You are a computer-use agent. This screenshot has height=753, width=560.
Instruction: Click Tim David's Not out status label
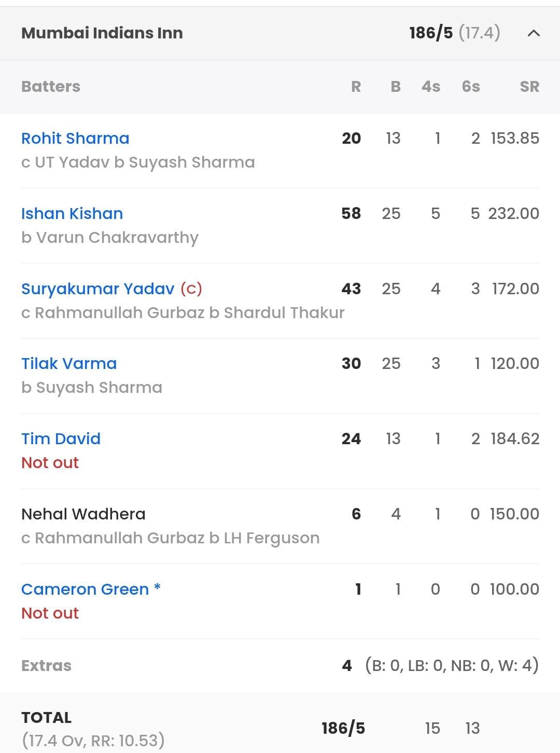[x=50, y=462]
